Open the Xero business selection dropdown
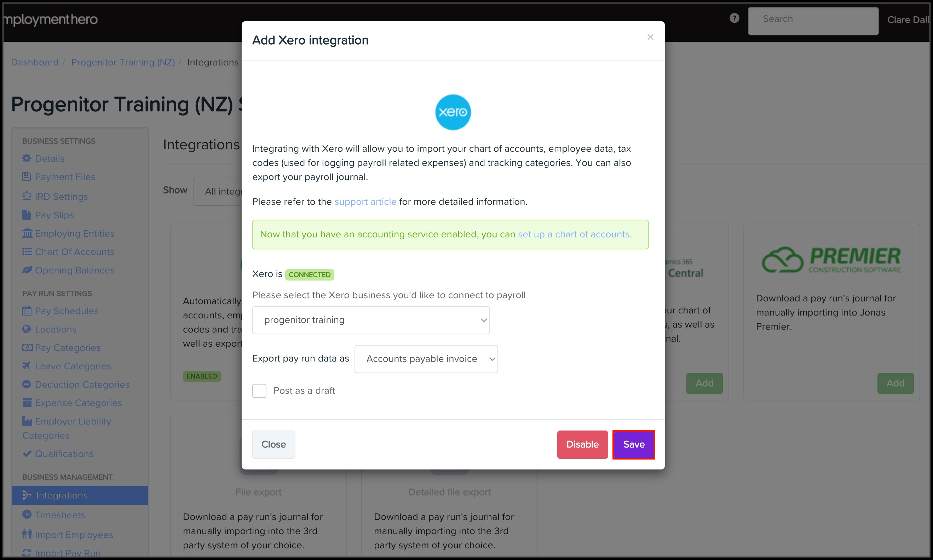The height and width of the screenshot is (560, 933). (371, 320)
